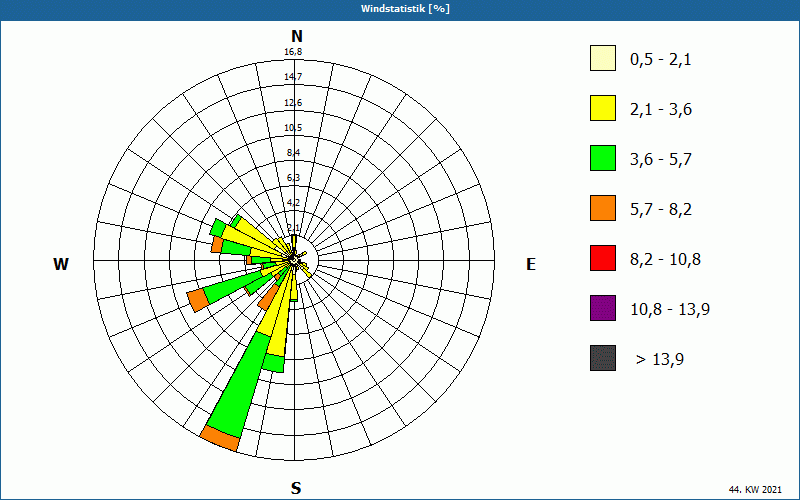Image resolution: width=800 pixels, height=500 pixels.
Task: Click the 2,1 - 3,6 legend label
Action: (661, 110)
